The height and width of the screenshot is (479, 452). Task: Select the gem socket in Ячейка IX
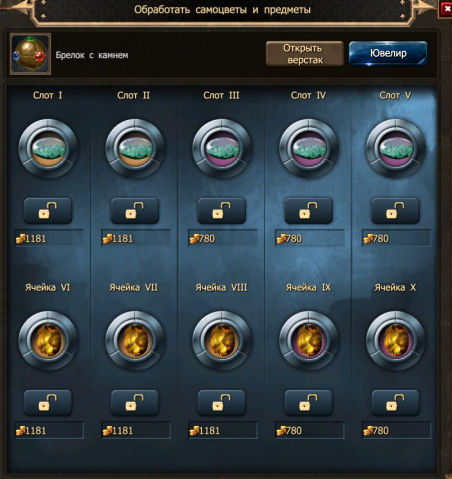[x=308, y=341]
